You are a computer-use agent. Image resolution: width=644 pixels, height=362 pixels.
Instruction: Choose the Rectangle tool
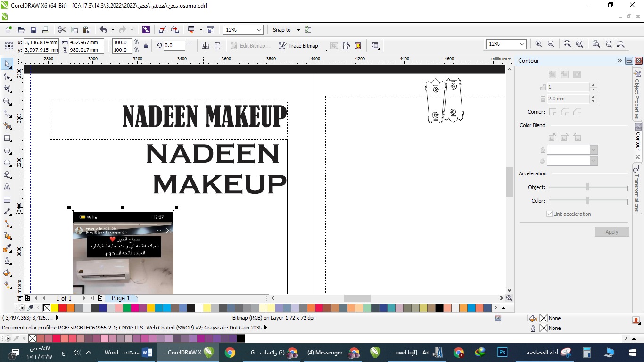pos(7,139)
